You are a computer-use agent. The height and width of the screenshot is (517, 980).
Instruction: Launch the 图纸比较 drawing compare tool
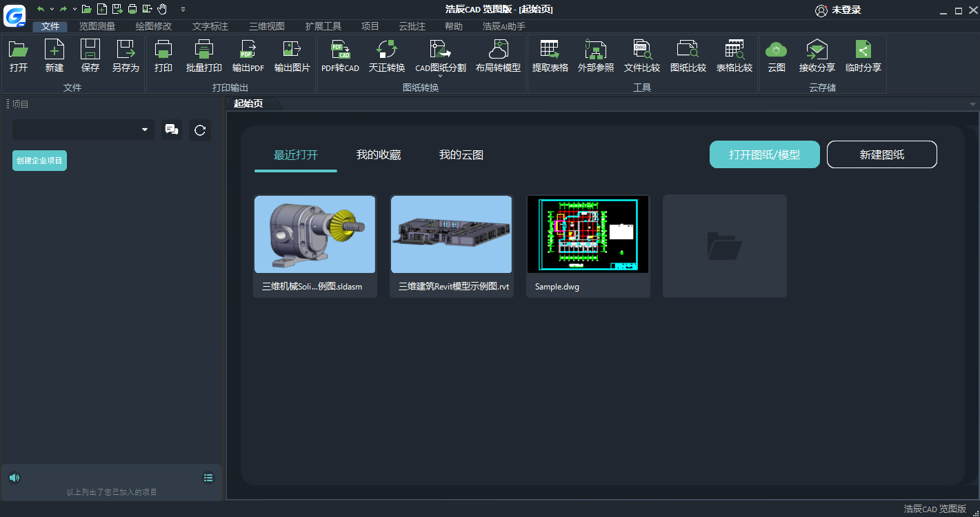click(688, 50)
